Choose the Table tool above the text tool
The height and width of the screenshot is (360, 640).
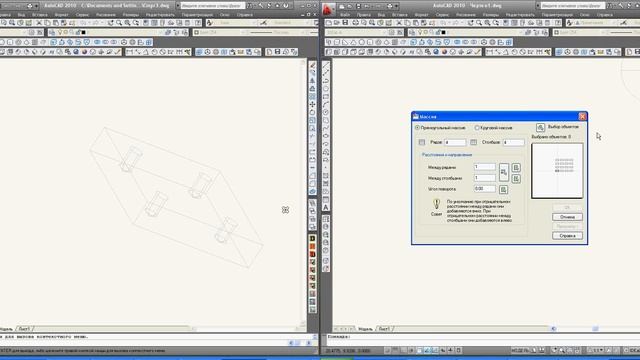click(x=326, y=200)
